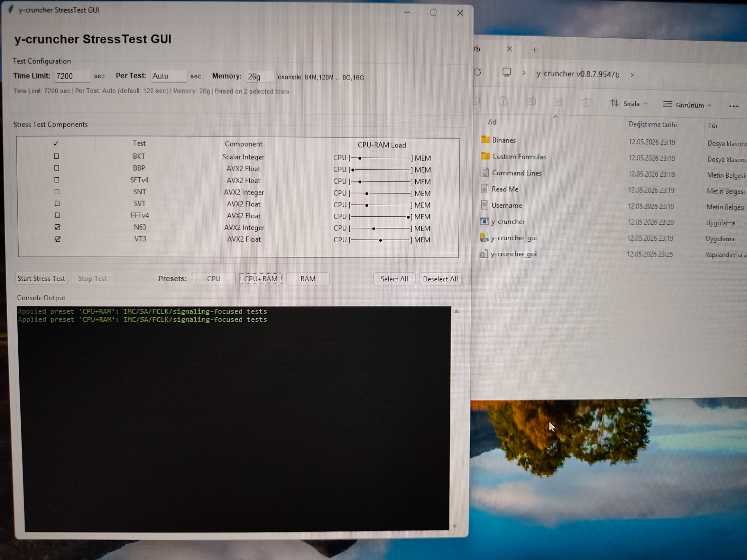747x560 pixels.
Task: Click the 'Scalar Integer' component cell
Action: click(243, 157)
